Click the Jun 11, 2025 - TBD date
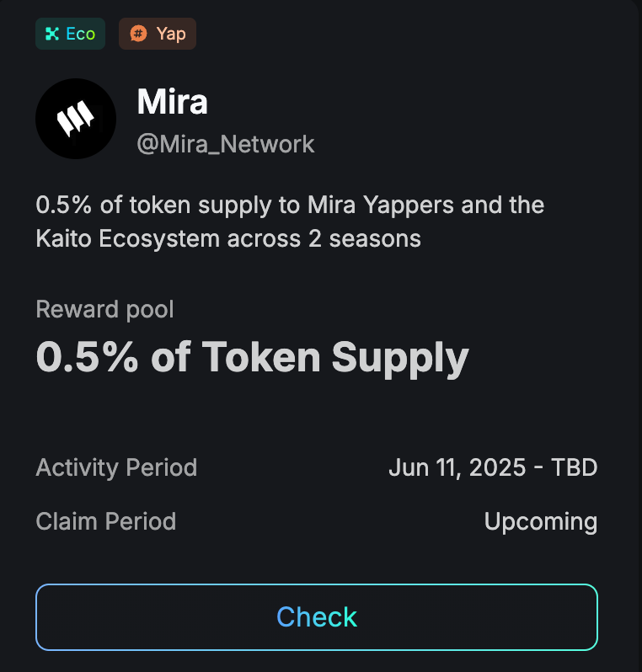This screenshot has height=672, width=642. (x=493, y=467)
